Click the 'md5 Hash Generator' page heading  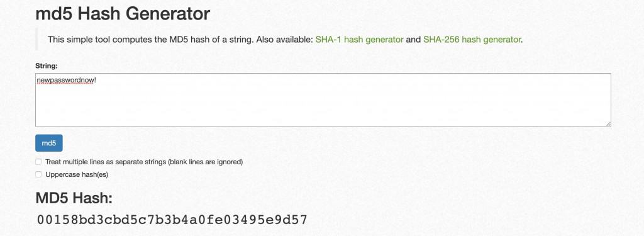point(123,14)
